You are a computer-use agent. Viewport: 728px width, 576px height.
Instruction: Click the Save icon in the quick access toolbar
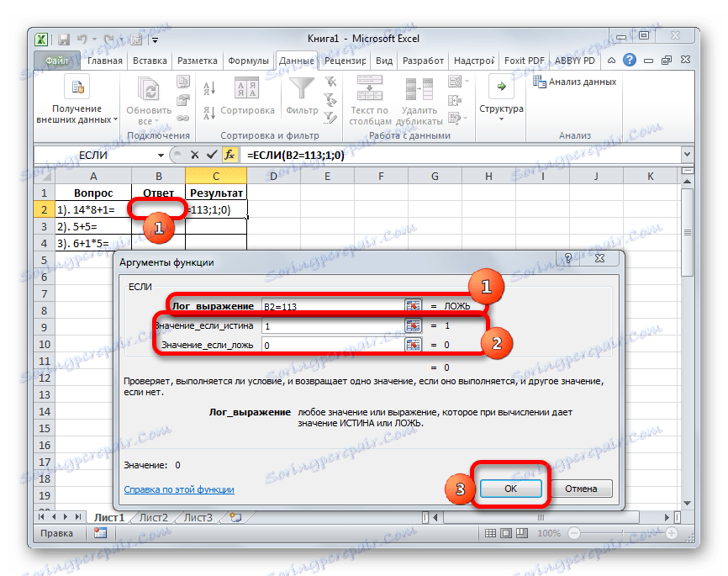point(64,40)
